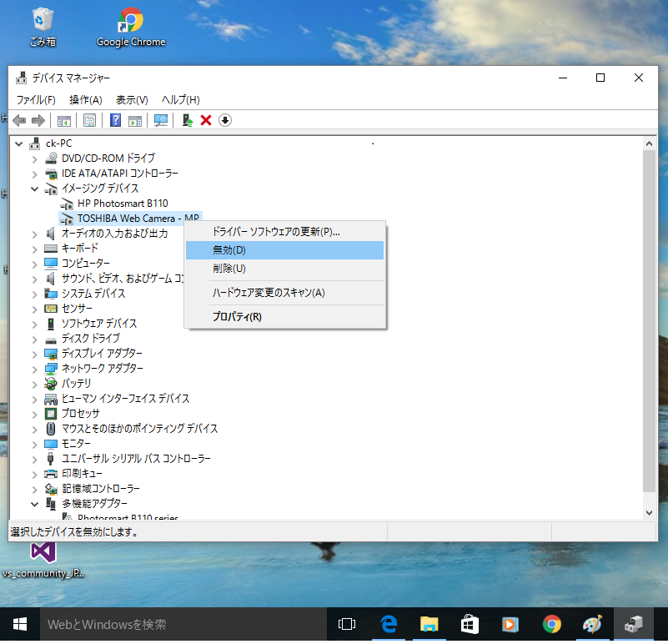Open Task View on the taskbar

[x=346, y=624]
